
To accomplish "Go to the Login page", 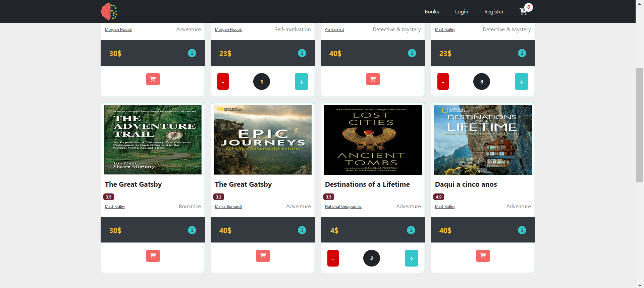I will pyautogui.click(x=462, y=12).
